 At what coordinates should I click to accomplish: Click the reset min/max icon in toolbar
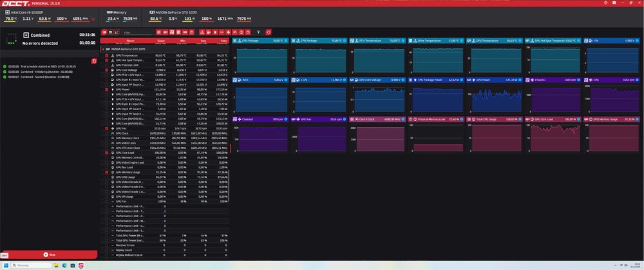[268, 32]
